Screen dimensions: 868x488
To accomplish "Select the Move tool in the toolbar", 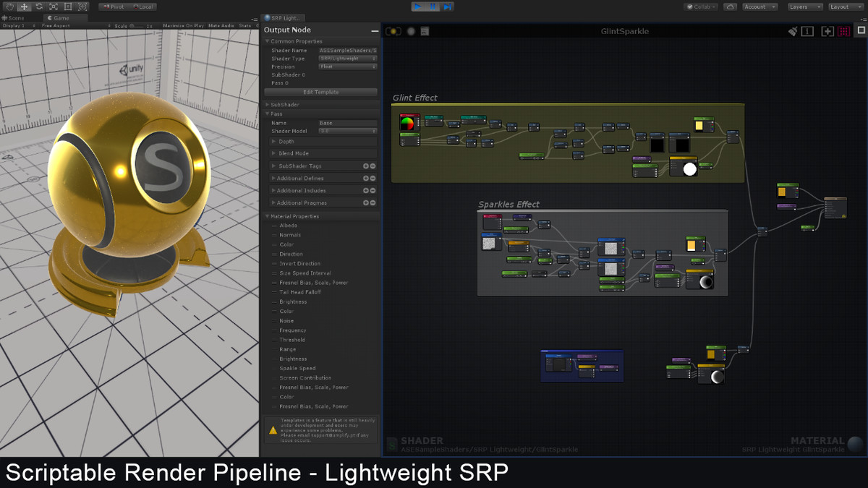I will point(24,7).
